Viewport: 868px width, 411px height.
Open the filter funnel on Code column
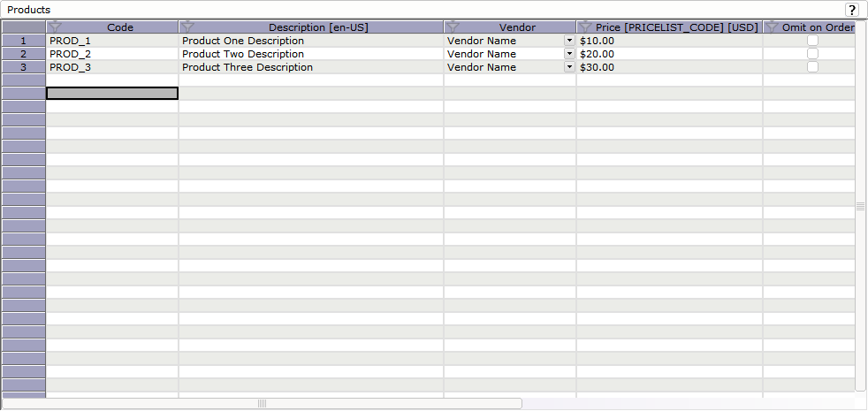click(x=55, y=27)
